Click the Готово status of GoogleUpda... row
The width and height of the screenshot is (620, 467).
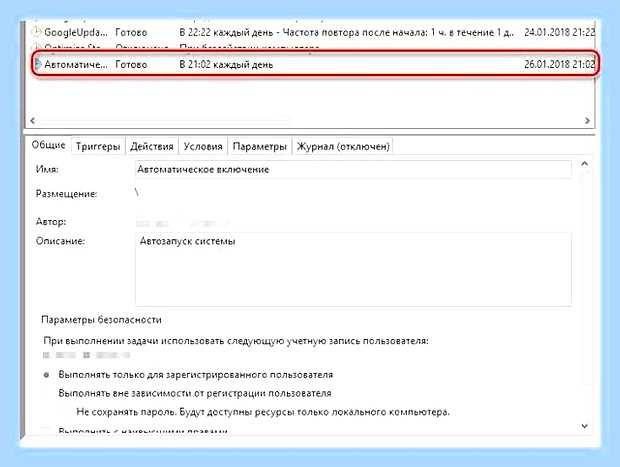[131, 32]
